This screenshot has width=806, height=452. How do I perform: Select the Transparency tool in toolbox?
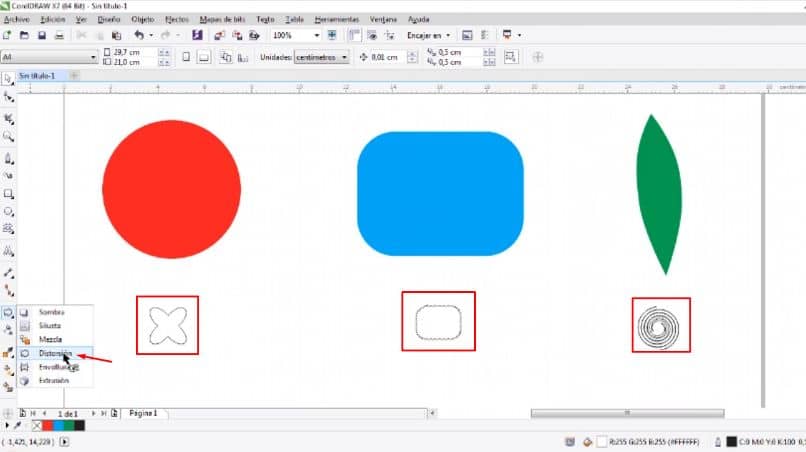(x=8, y=330)
